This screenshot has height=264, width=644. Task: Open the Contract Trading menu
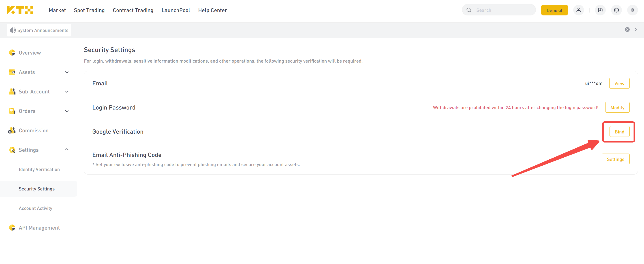133,10
